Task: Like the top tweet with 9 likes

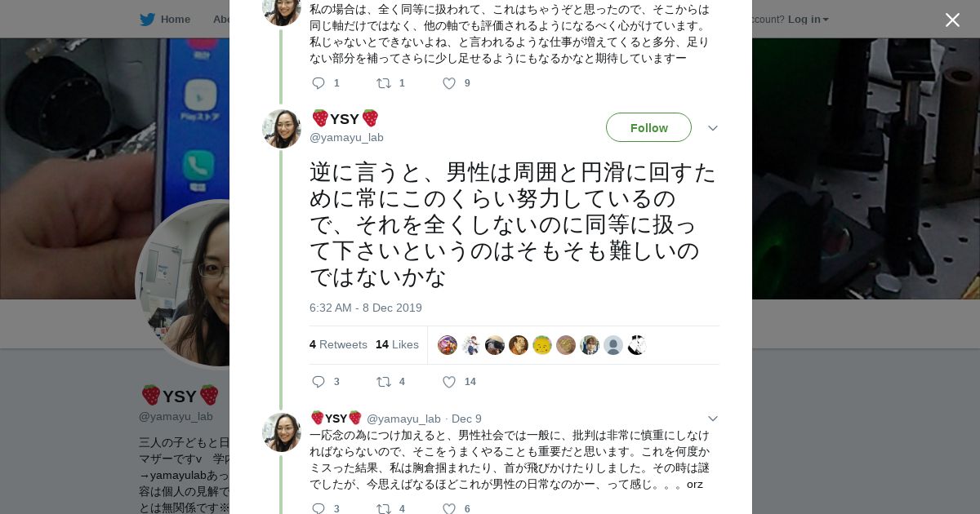Action: (449, 83)
